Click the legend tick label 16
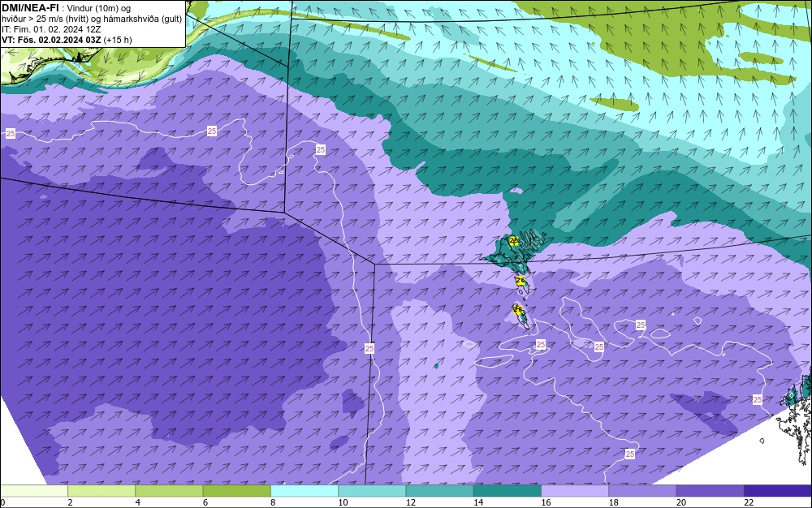This screenshot has width=812, height=508. [x=546, y=502]
